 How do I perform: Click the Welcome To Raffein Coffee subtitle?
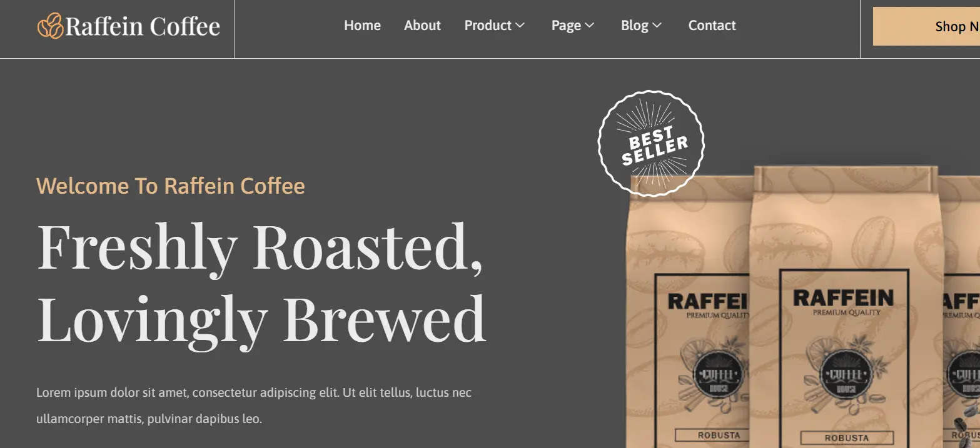click(171, 186)
